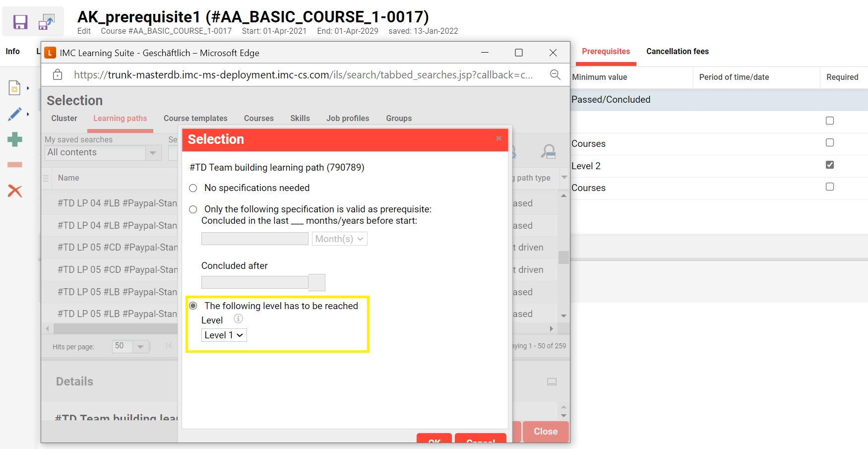Click the horizontal scrollbar under the results list

click(x=115, y=329)
